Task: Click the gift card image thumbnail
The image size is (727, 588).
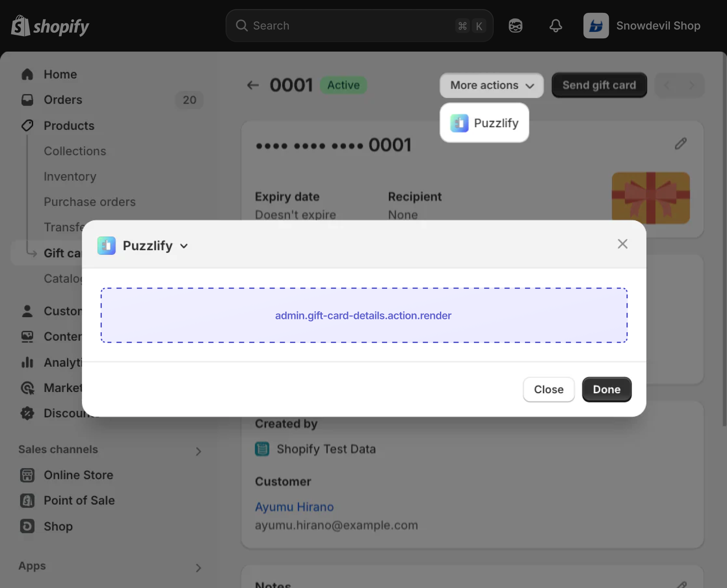Action: pos(651,198)
